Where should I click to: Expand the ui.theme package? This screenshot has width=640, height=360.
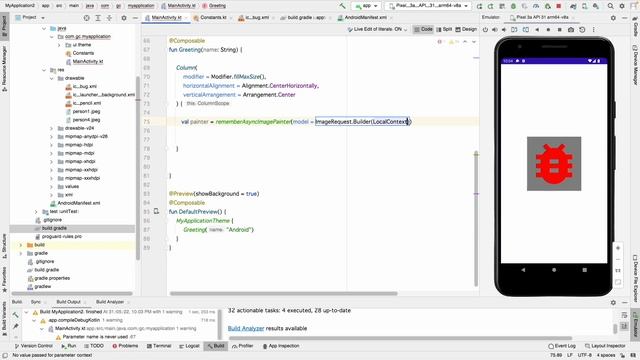(60, 45)
